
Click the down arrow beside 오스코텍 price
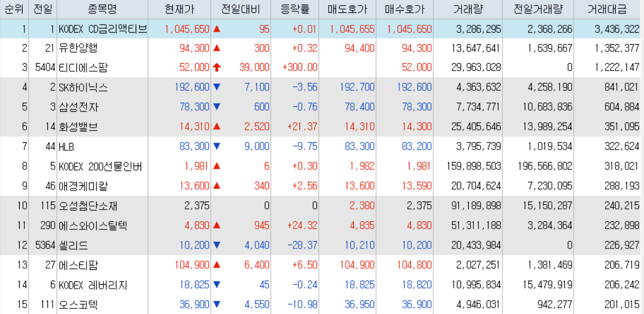click(217, 304)
